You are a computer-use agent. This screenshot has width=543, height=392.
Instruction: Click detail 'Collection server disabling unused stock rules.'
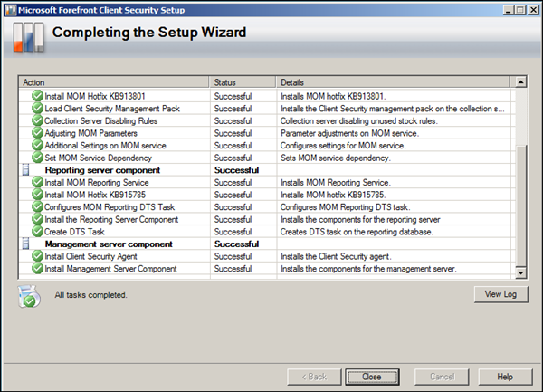point(359,120)
